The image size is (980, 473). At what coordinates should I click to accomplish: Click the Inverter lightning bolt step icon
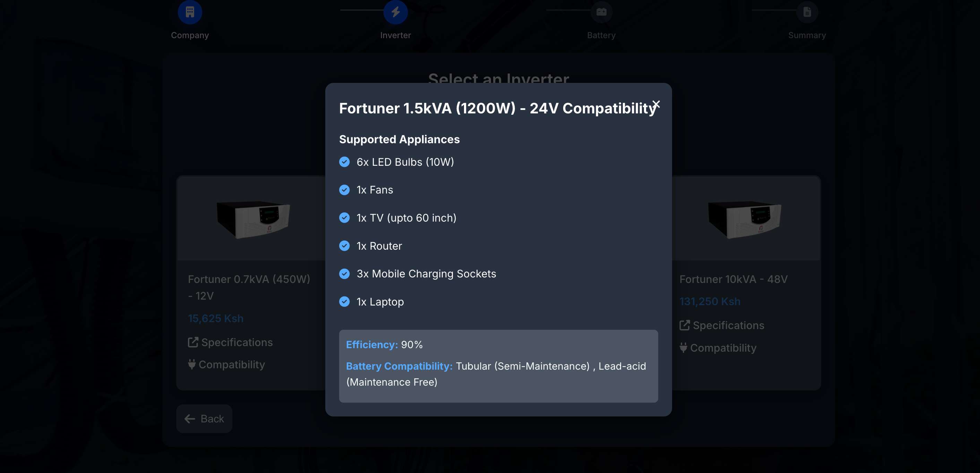coord(396,12)
